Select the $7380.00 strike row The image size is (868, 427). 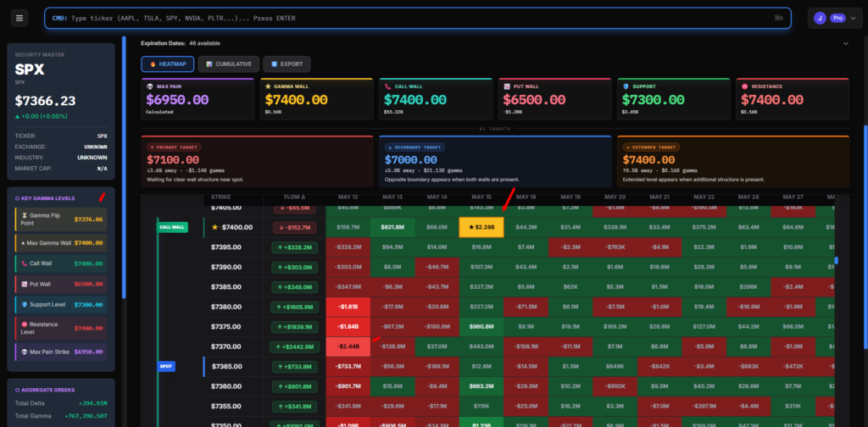[520, 307]
